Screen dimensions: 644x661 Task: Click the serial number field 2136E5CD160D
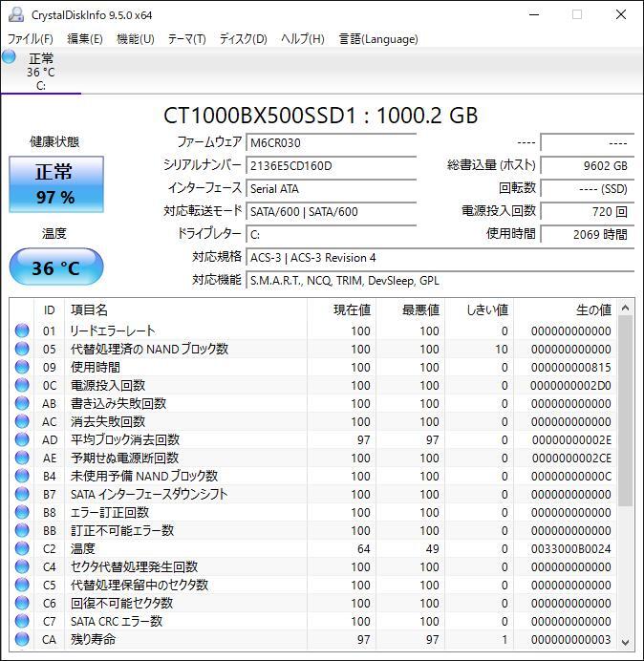tap(331, 165)
